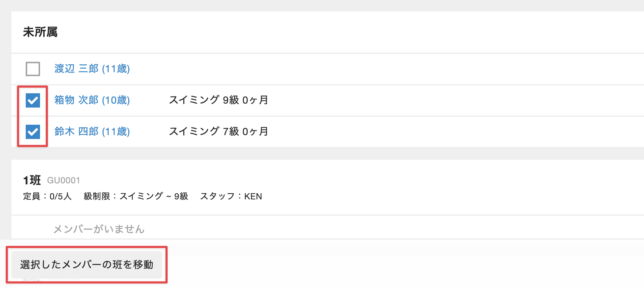The width and height of the screenshot is (644, 288).
Task: Click 0ヶ月 in 鈴木 四郎's row
Action: [255, 131]
